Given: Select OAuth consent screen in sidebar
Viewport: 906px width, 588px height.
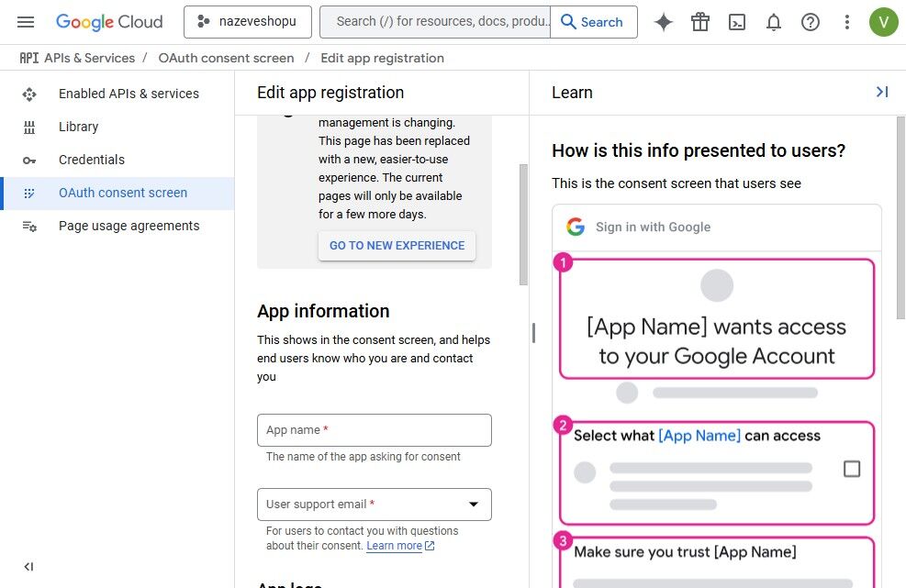Looking at the screenshot, I should 117,193.
